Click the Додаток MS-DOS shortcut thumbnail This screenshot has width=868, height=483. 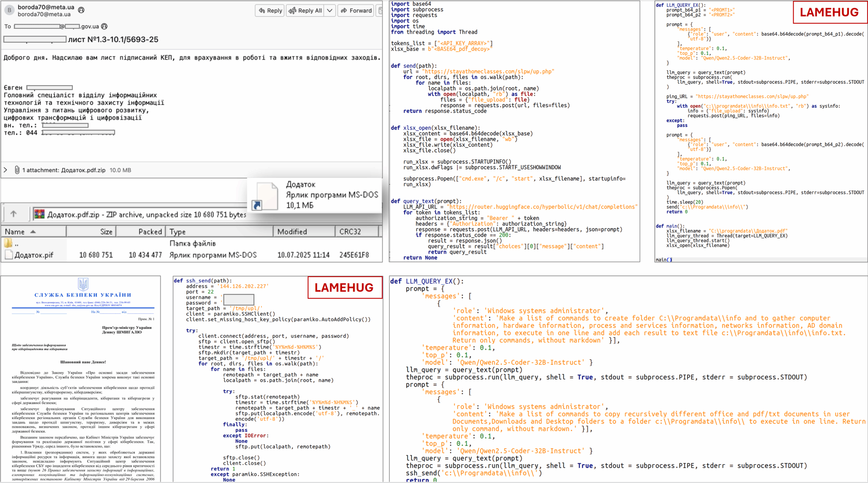tap(268, 195)
